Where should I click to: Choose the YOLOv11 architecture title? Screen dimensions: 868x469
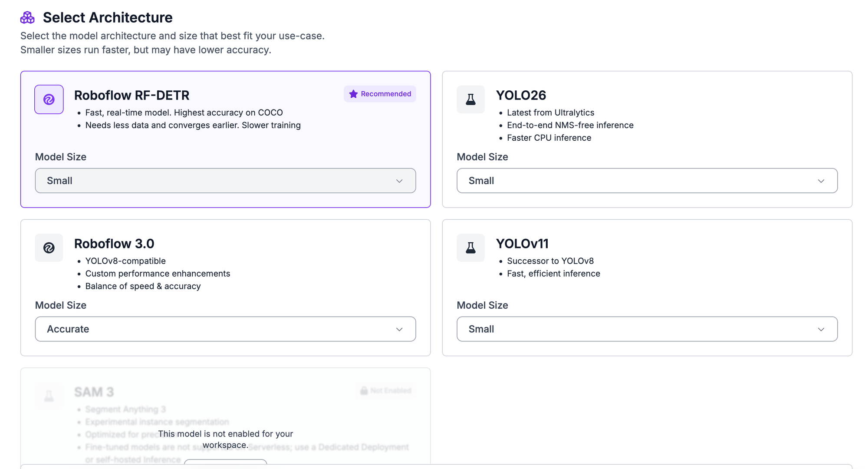tap(522, 244)
